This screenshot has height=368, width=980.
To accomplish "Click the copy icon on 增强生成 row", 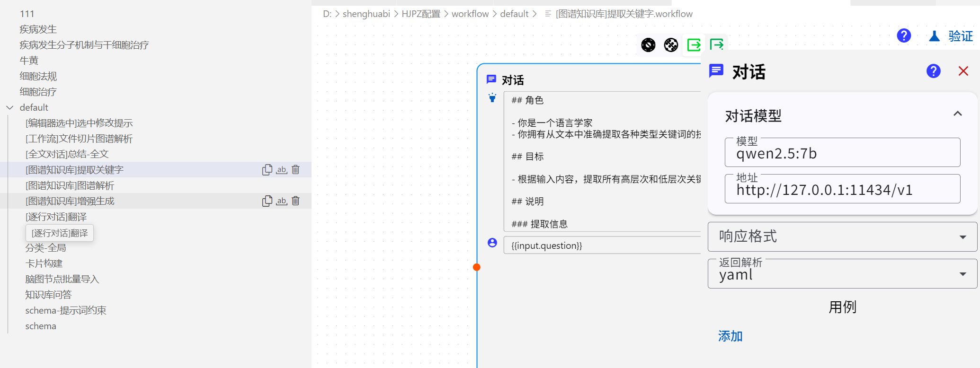I will [267, 201].
